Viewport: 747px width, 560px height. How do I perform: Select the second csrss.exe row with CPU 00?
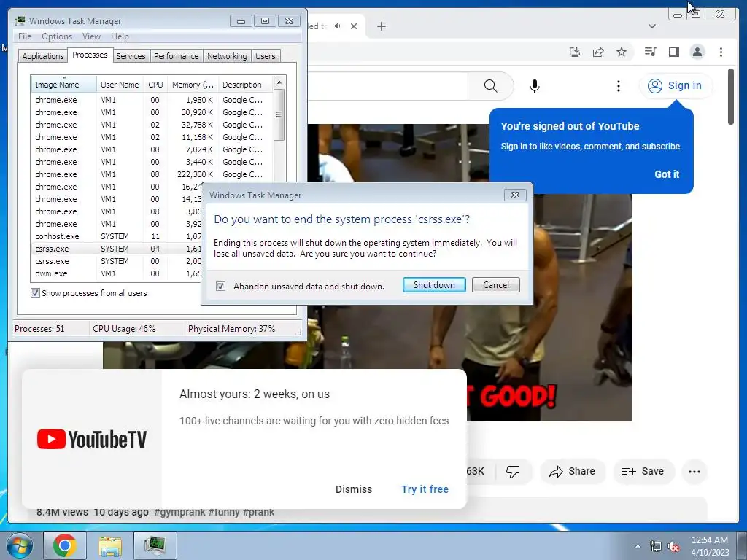click(x=116, y=261)
